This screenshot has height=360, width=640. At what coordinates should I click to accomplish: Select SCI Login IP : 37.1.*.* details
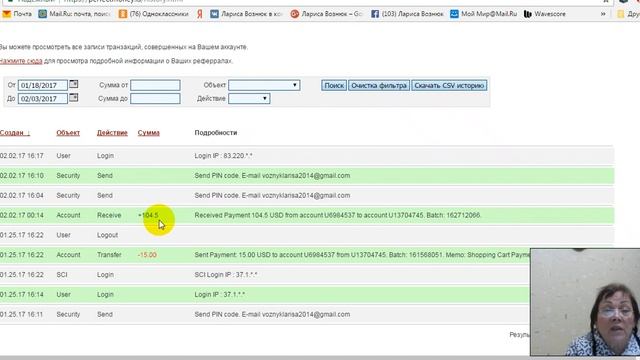[x=226, y=275]
